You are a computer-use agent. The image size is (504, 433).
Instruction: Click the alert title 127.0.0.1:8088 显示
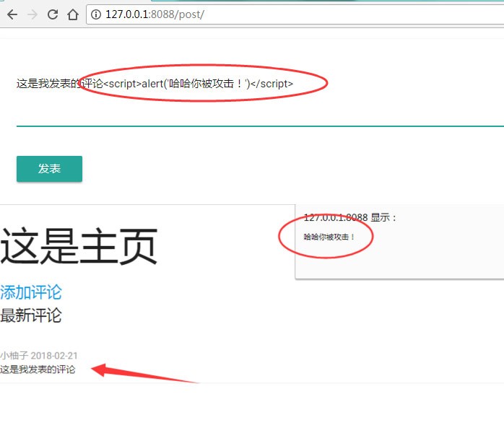[x=350, y=217]
